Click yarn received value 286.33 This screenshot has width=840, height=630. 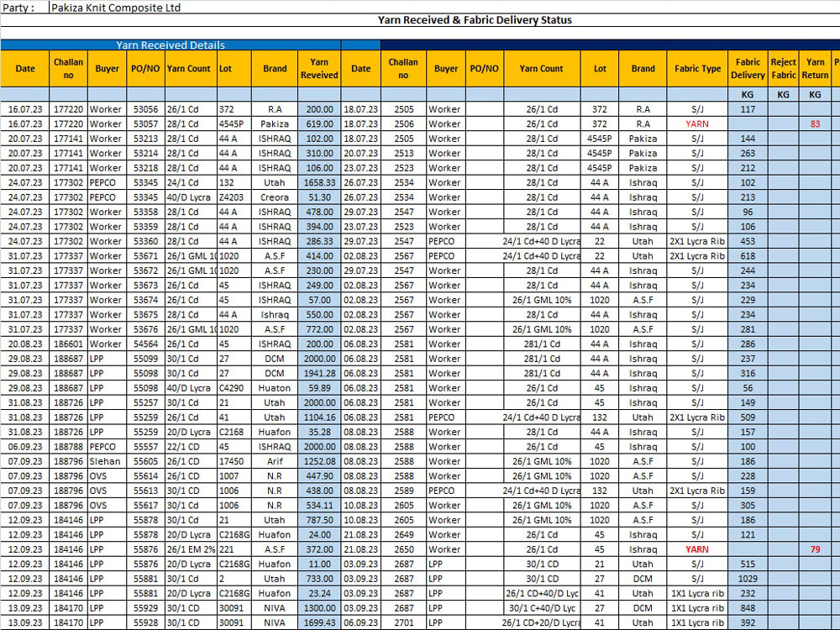pyautogui.click(x=319, y=241)
